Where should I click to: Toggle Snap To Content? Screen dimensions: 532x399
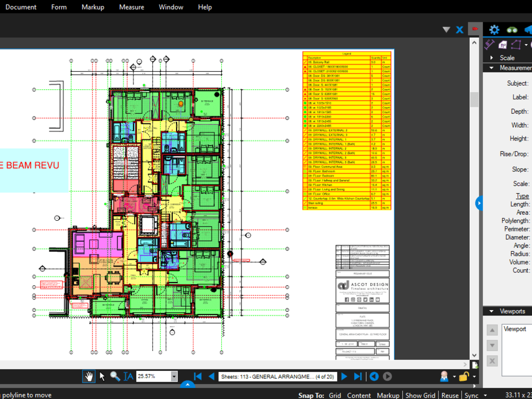click(x=359, y=395)
